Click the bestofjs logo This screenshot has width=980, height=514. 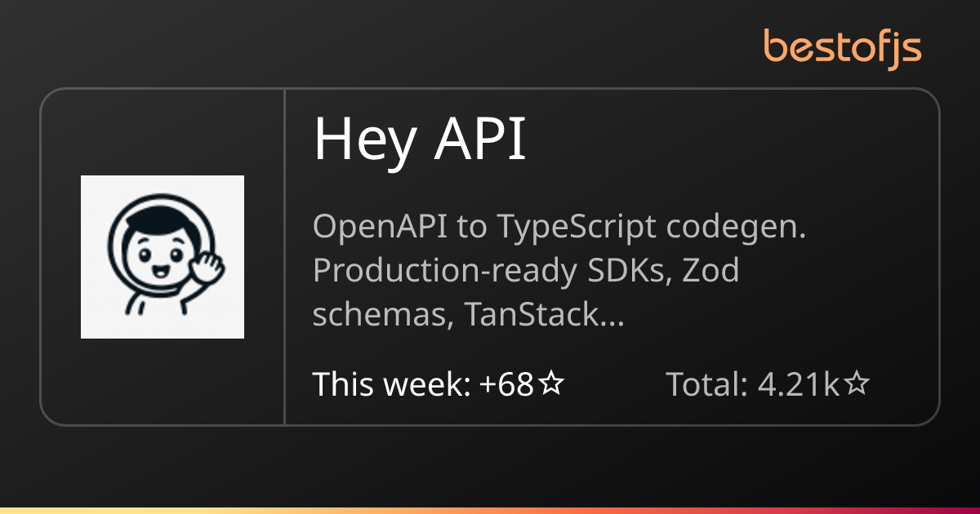[x=843, y=47]
